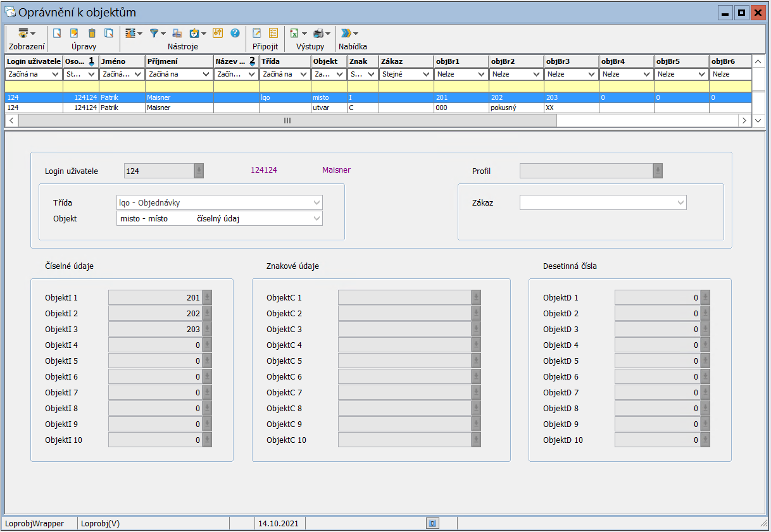
Task: Click the orange settings sliders icon
Action: coord(218,33)
